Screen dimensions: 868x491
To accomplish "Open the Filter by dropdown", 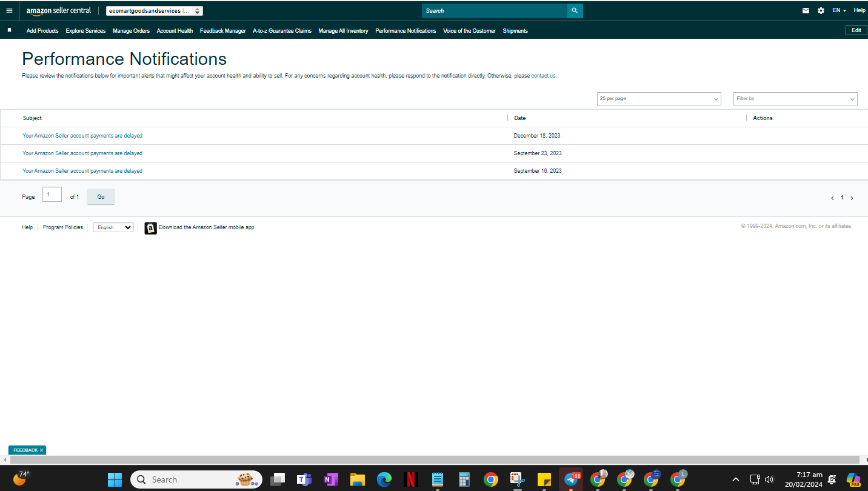I will tap(795, 98).
